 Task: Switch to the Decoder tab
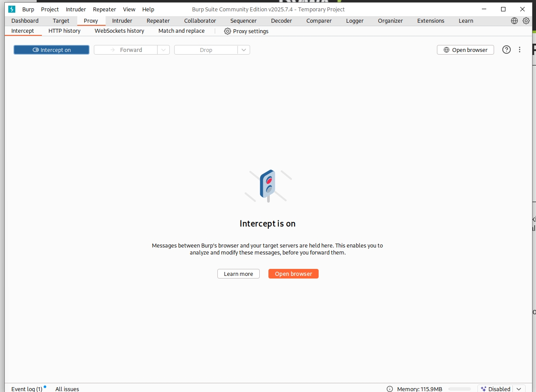(282, 21)
